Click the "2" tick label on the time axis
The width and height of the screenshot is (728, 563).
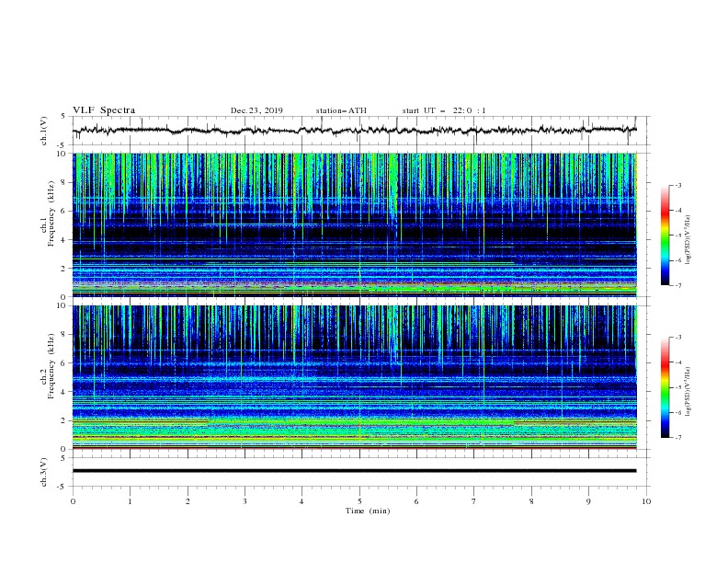[188, 501]
